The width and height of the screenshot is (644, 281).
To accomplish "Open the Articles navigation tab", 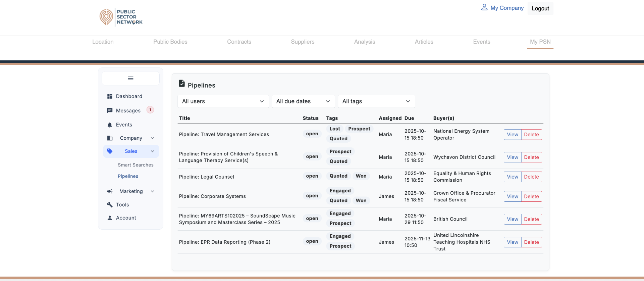I will pos(424,42).
